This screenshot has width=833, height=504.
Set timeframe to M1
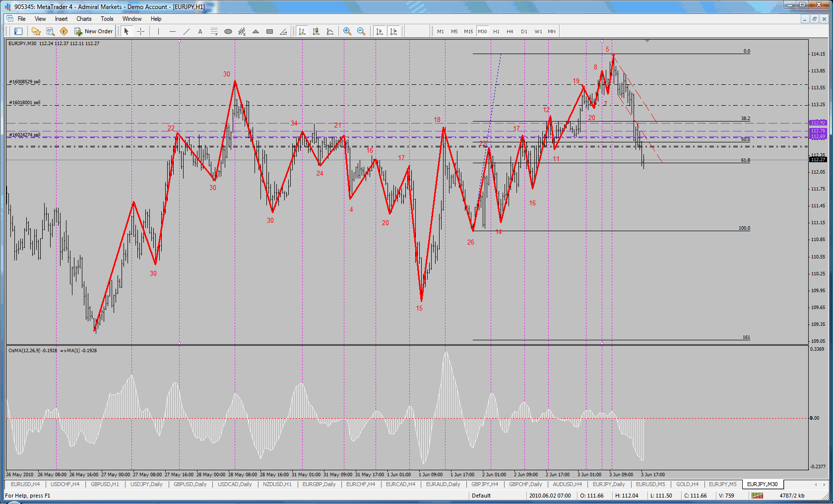coord(441,31)
